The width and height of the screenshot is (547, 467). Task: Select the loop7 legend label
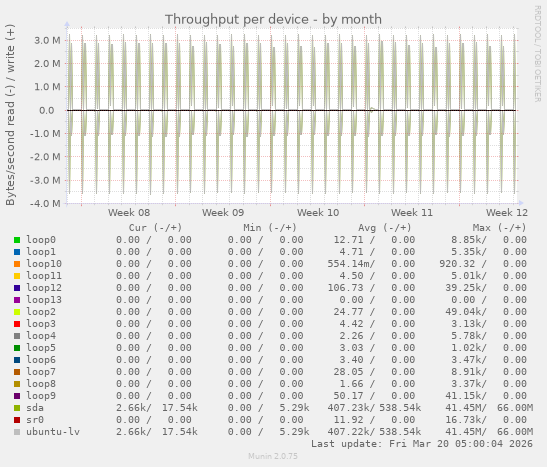41,372
